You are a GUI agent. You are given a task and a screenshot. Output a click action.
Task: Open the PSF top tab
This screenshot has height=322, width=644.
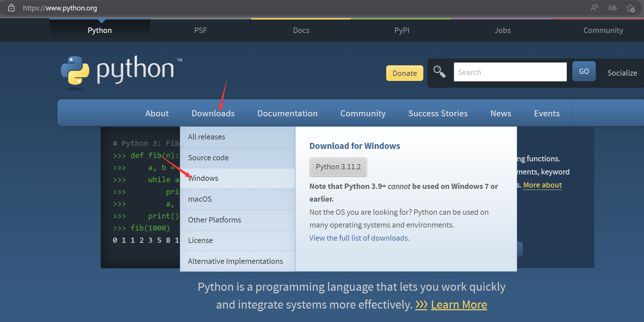coord(200,30)
